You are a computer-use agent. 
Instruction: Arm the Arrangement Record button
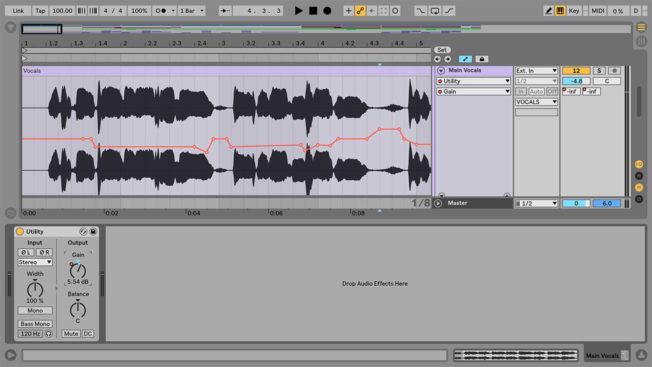pos(327,11)
